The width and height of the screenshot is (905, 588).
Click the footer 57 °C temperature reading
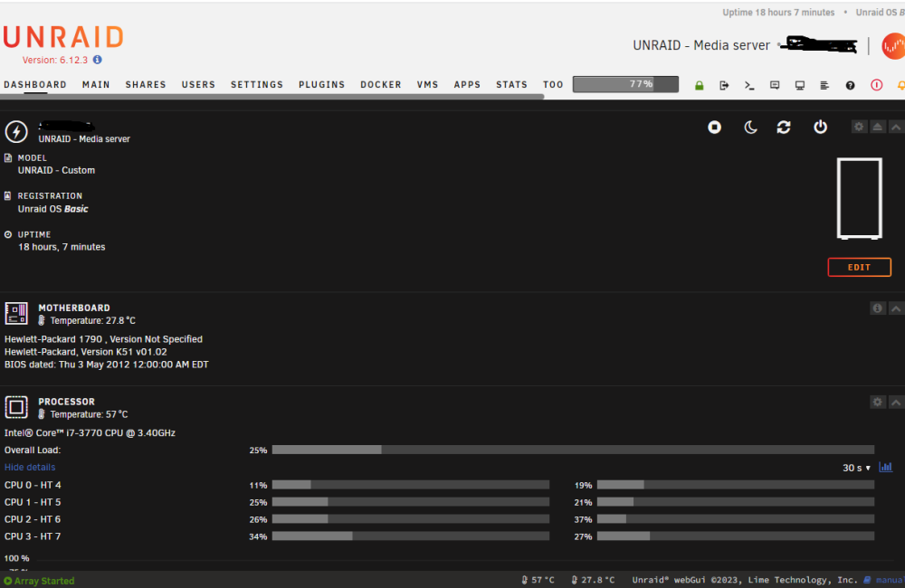click(538, 580)
